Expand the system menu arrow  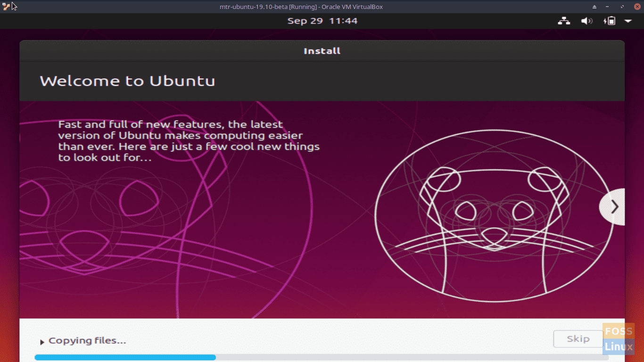[628, 21]
